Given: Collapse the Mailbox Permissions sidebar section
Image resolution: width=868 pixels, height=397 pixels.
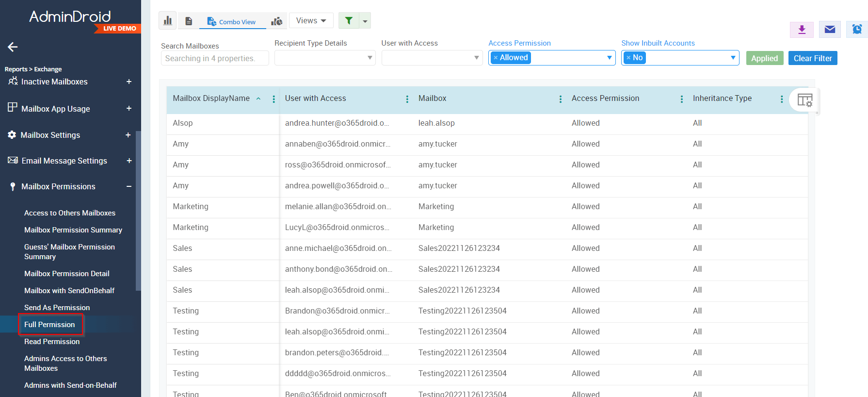Looking at the screenshot, I should (129, 186).
